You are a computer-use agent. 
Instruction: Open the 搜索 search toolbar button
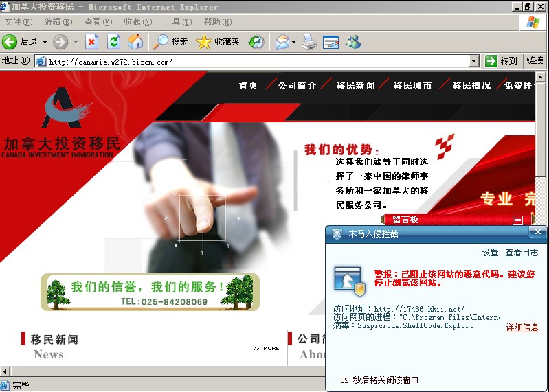click(x=170, y=42)
